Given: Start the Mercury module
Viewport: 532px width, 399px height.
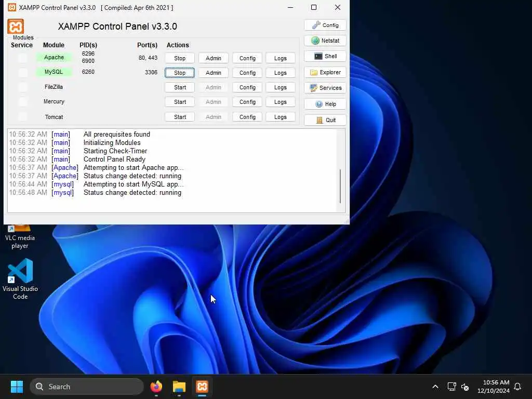Looking at the screenshot, I should pos(180,102).
